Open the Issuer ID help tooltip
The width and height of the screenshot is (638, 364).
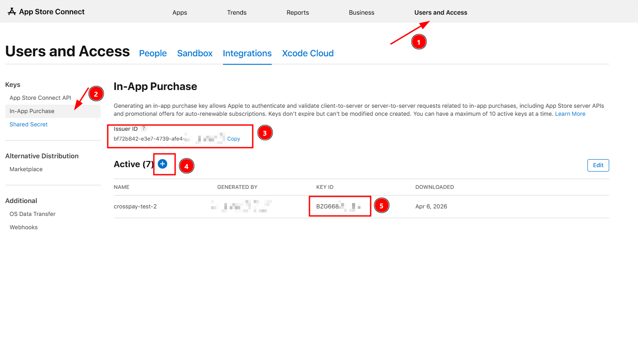pyautogui.click(x=144, y=129)
